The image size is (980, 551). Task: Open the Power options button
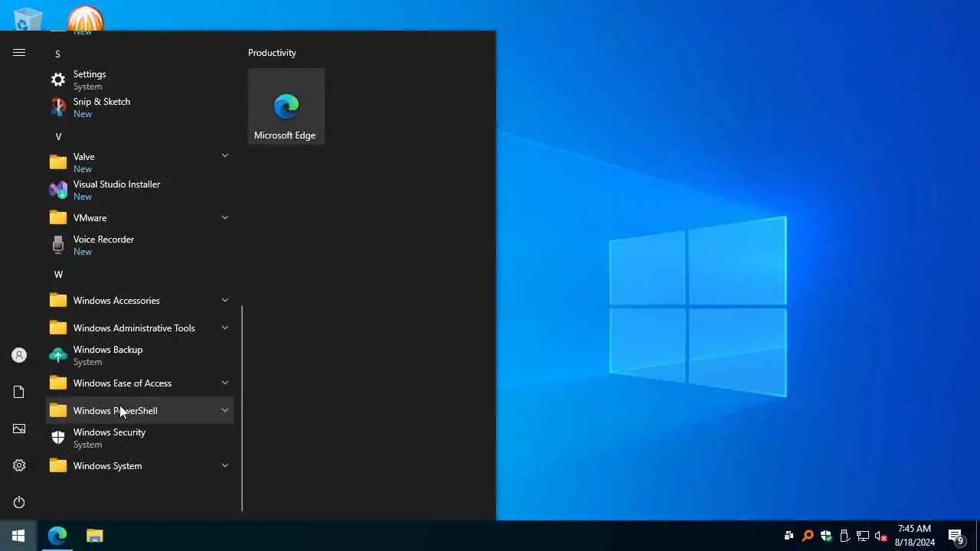[x=19, y=502]
